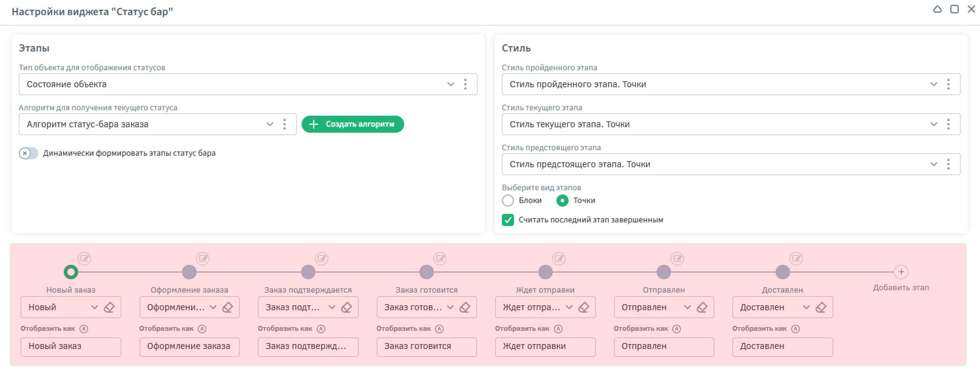
Task: Erase the "Оформление заказа" stage selection
Action: (228, 307)
